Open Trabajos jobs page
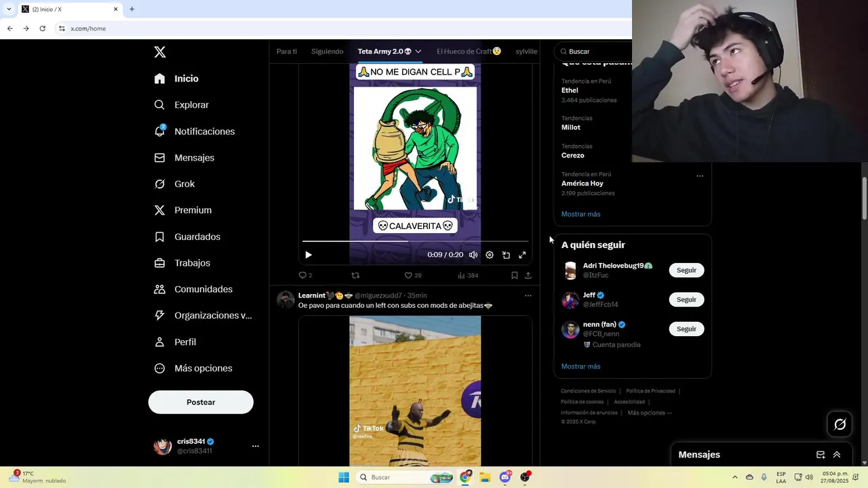 (x=182, y=263)
